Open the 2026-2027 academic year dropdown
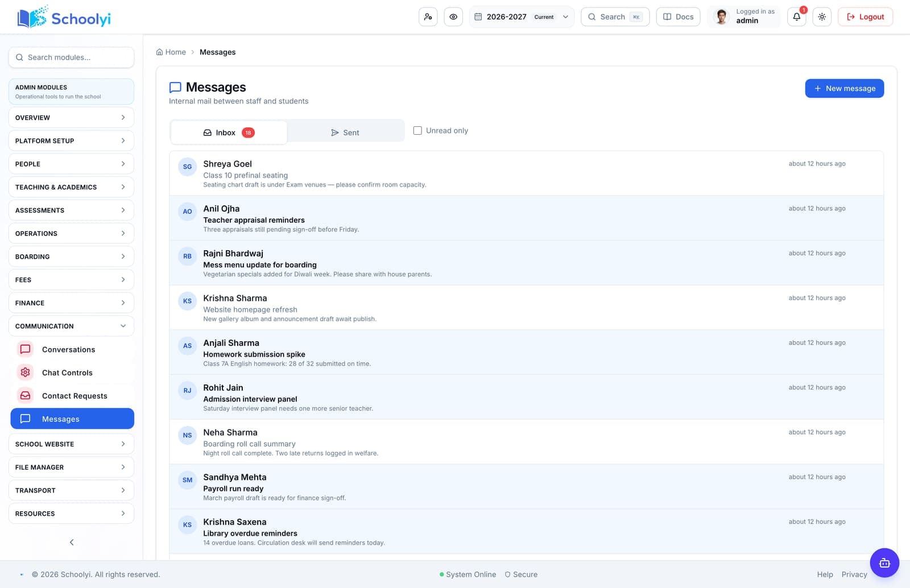Image resolution: width=910 pixels, height=588 pixels. [522, 16]
